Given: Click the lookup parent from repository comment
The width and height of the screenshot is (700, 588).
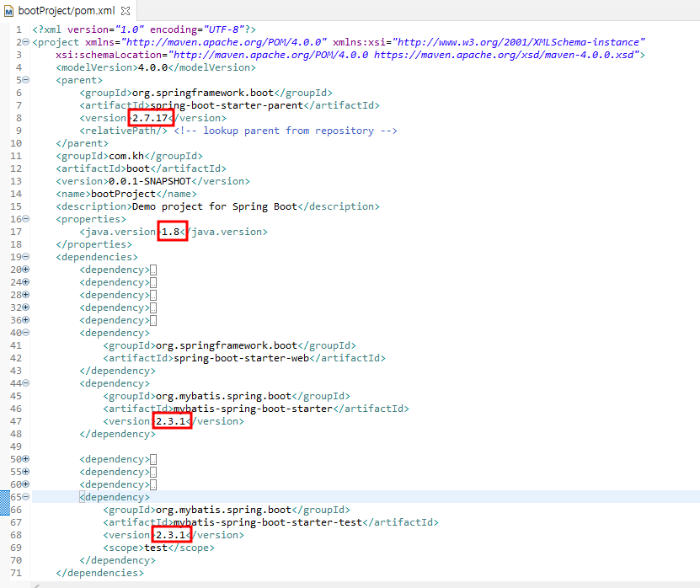Looking at the screenshot, I should 286,131.
